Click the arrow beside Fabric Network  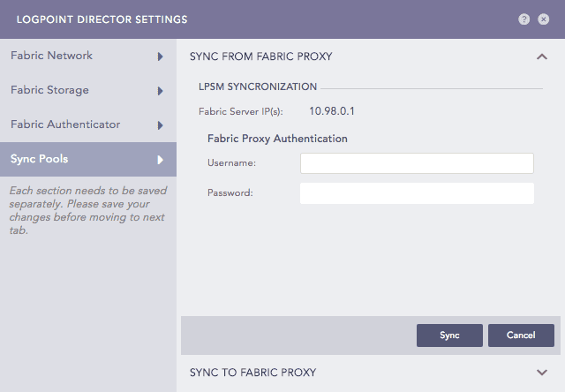(x=161, y=57)
